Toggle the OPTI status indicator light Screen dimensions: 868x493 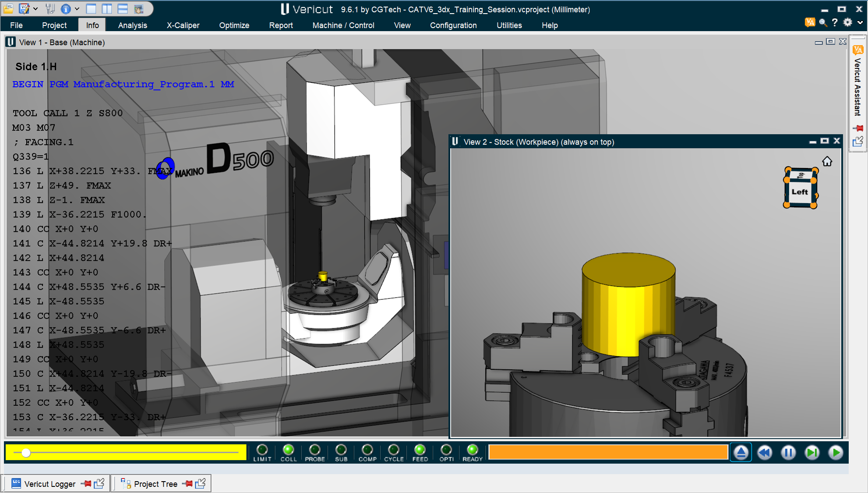446,450
